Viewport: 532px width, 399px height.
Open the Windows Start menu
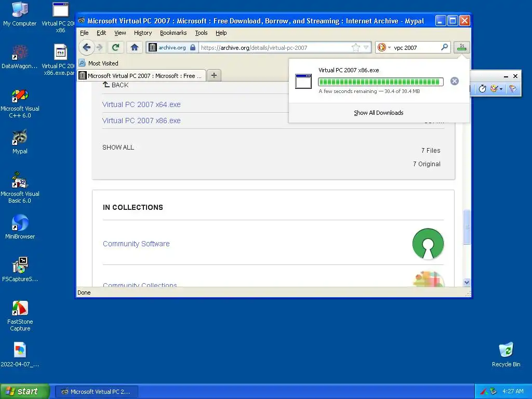coord(25,391)
